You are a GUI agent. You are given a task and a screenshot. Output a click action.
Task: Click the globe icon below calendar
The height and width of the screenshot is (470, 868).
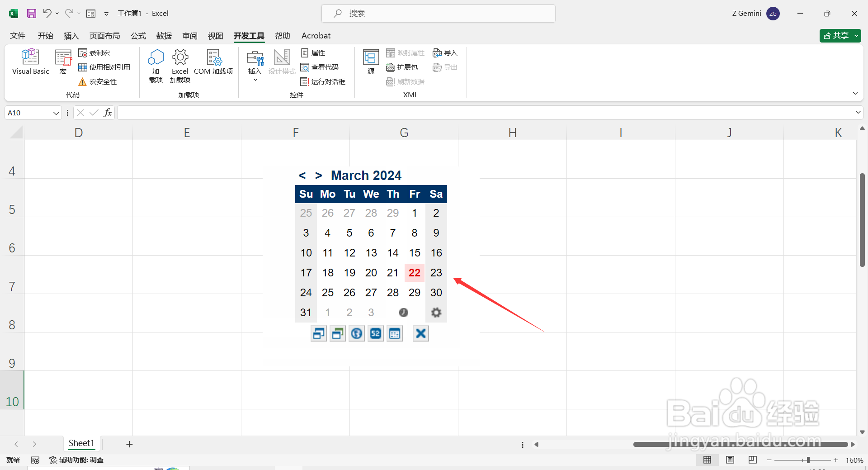coord(357,334)
